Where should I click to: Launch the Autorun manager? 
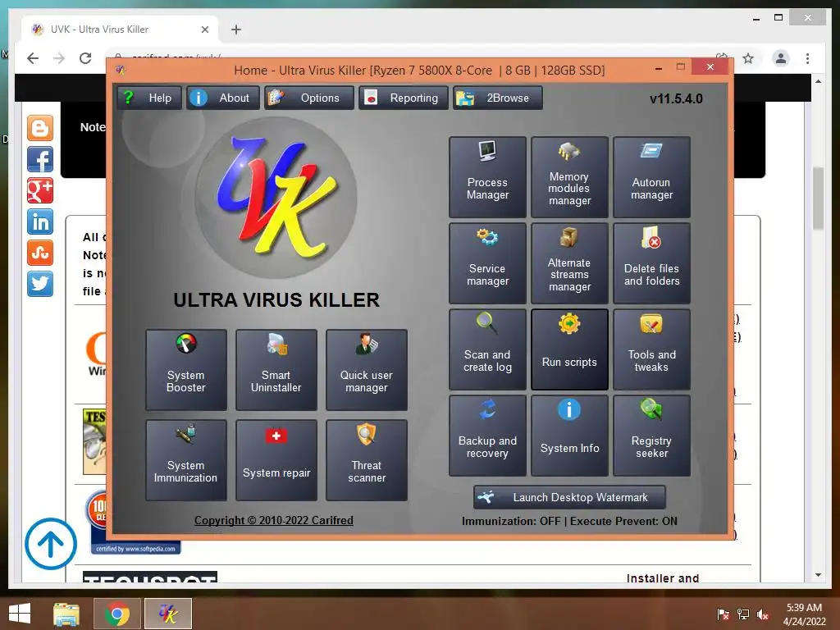pyautogui.click(x=651, y=177)
